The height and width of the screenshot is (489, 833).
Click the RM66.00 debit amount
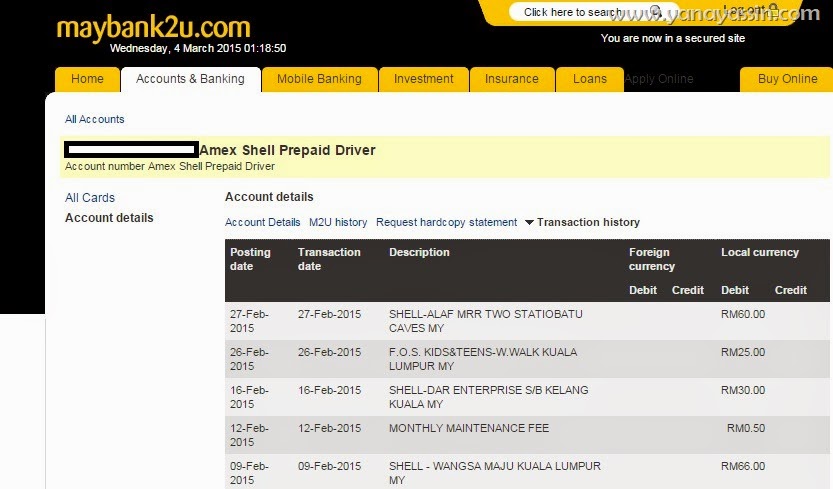click(743, 466)
